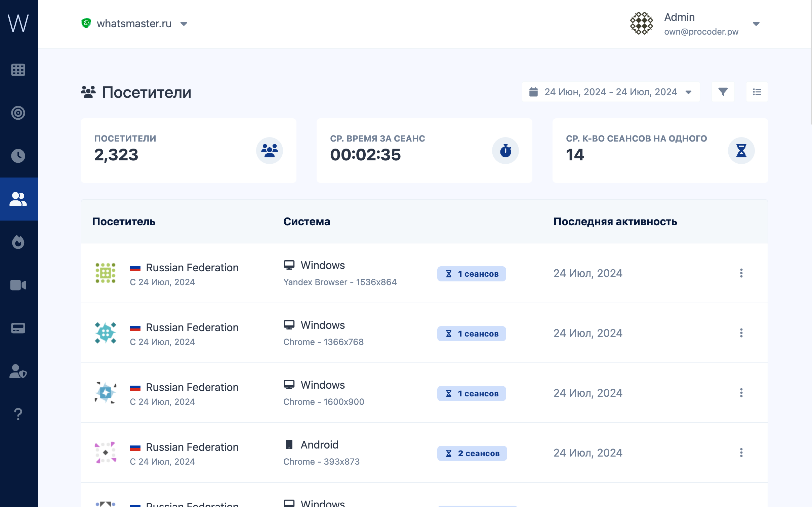Open the user shield admin sidebar icon
This screenshot has height=507, width=812.
click(18, 371)
